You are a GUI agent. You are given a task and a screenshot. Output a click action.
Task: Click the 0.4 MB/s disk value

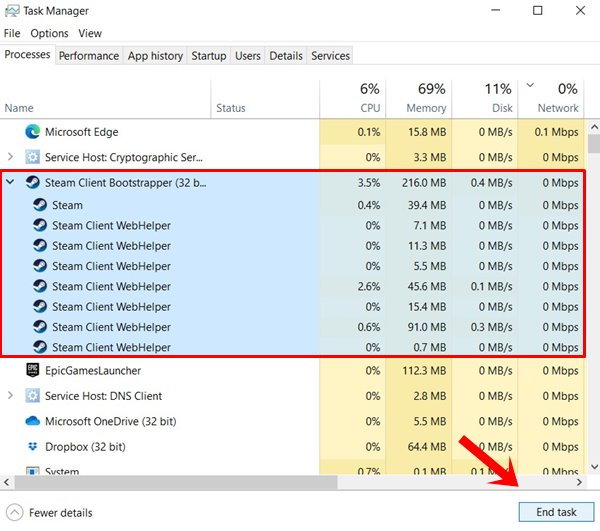pyautogui.click(x=491, y=182)
